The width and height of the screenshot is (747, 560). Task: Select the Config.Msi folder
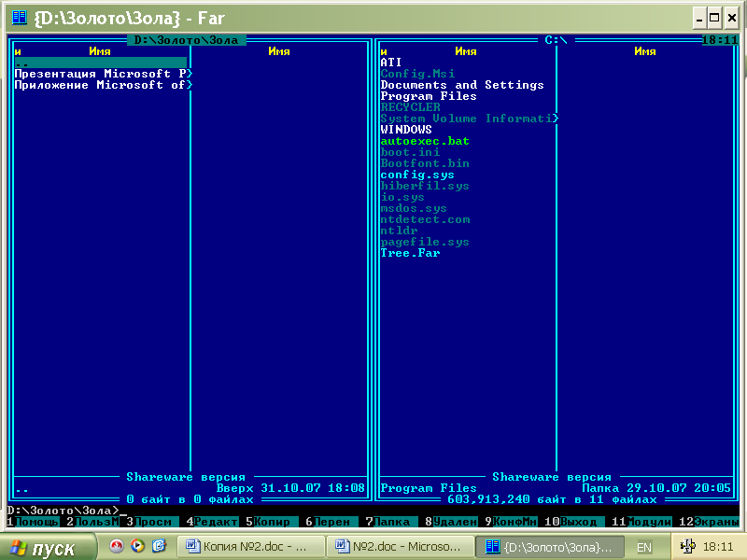(417, 74)
